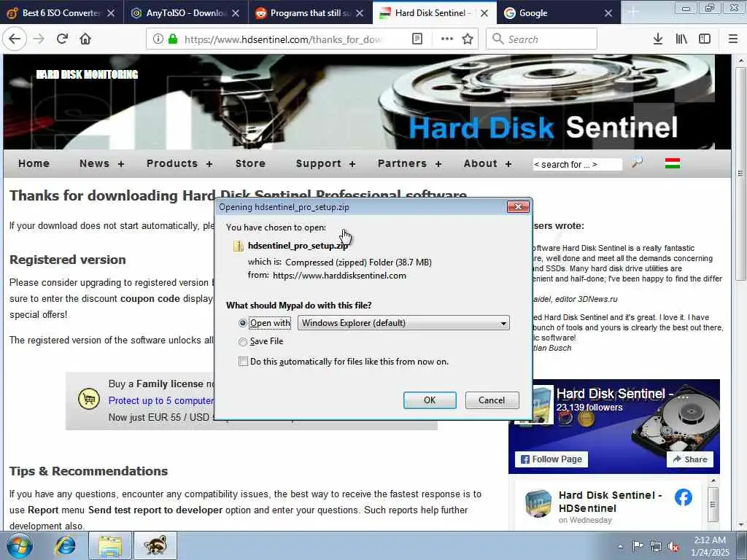Close the Opening hdsentinel_pro_setup.zip dialog
747x560 pixels.
click(519, 206)
